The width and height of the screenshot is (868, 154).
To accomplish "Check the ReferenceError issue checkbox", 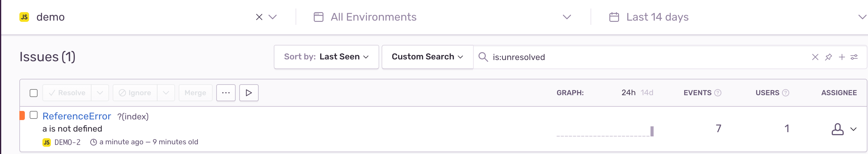I will (x=33, y=115).
